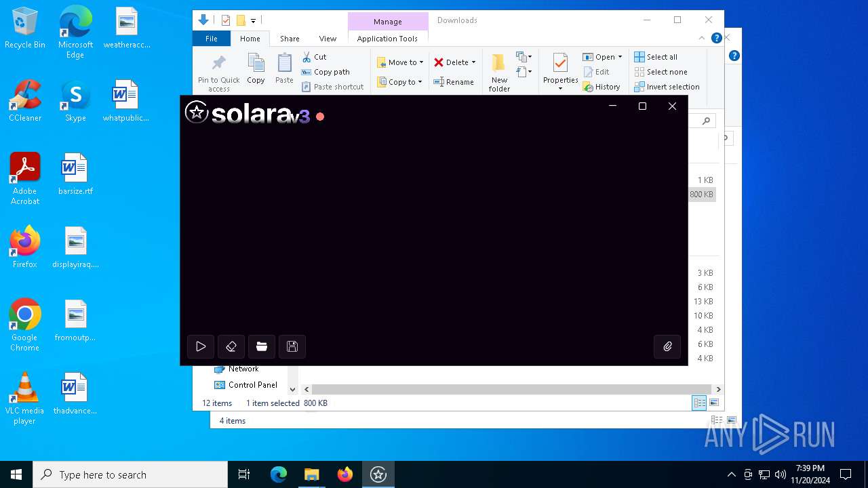Click the Windows Start button
The width and height of the screenshot is (868, 488).
tap(16, 474)
